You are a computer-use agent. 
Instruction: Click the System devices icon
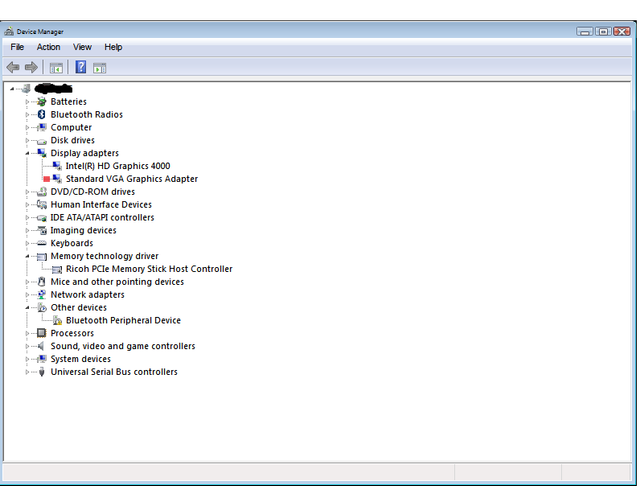click(x=42, y=359)
